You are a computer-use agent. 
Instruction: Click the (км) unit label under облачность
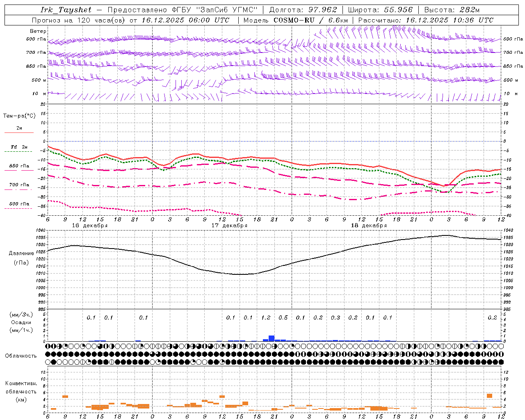pos(21,399)
